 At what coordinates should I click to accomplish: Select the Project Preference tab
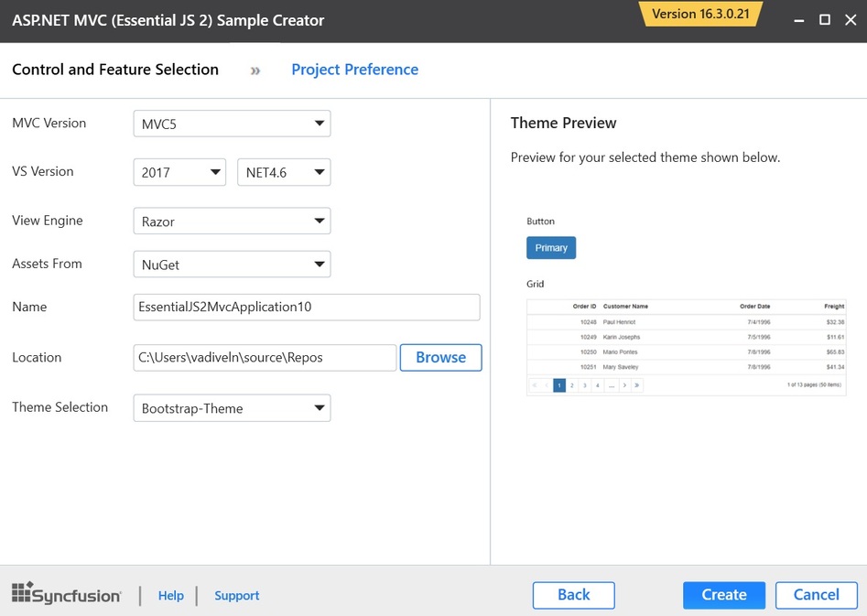click(x=354, y=70)
